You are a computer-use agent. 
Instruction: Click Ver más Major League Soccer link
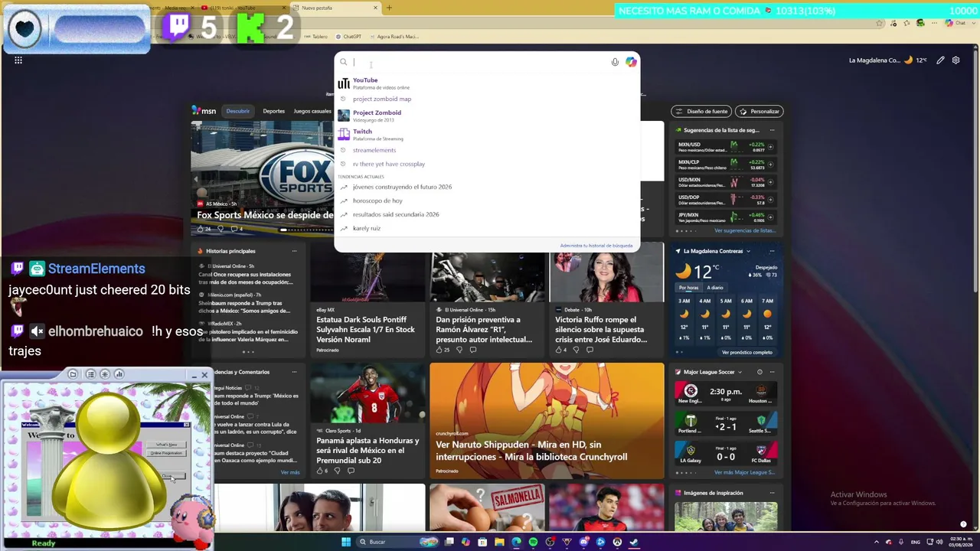coord(744,472)
